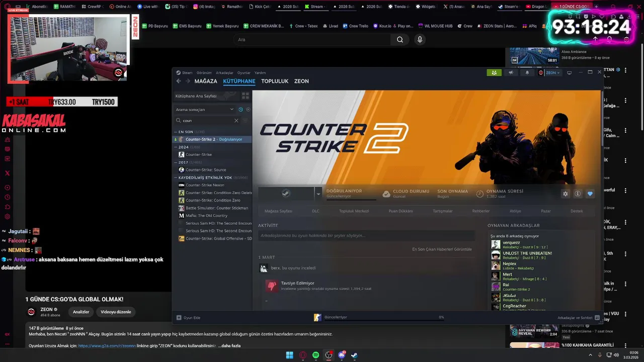Open the Oyunlar menu
This screenshot has width=644, height=362.
244,72
